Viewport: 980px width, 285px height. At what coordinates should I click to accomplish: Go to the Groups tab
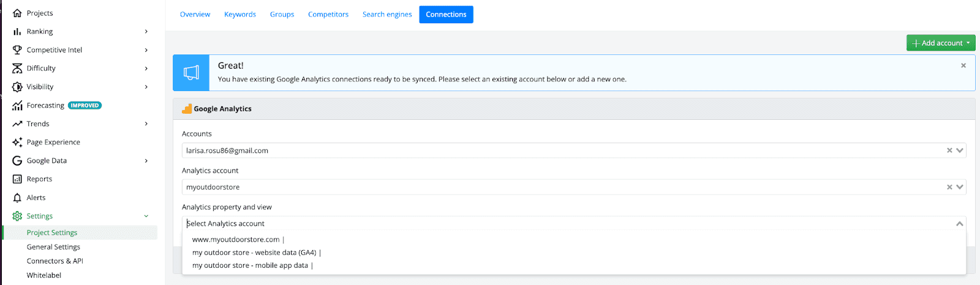(x=282, y=14)
